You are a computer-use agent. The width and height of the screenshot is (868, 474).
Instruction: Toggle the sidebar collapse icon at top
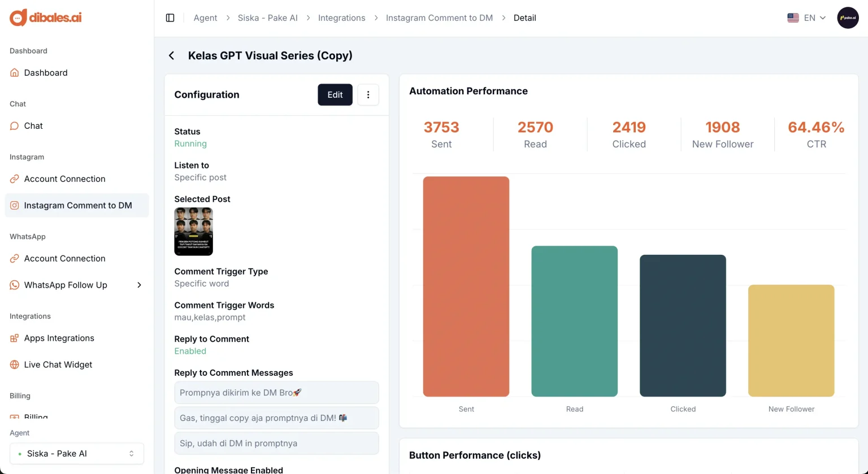(170, 18)
